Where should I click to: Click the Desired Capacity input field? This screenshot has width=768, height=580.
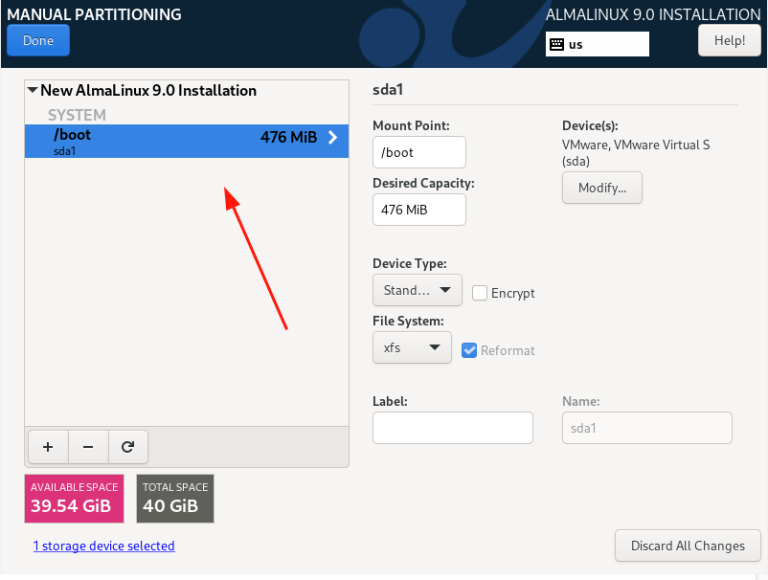(419, 210)
